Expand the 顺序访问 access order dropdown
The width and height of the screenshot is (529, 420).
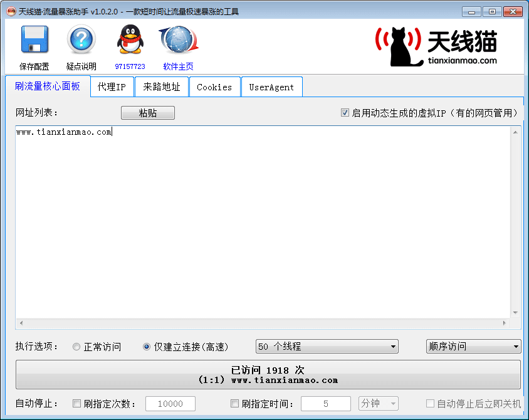(x=473, y=347)
